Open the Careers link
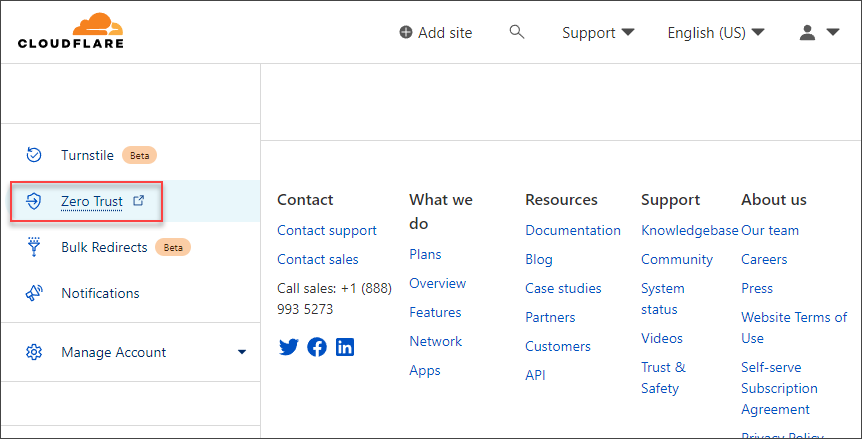The height and width of the screenshot is (439, 862). (764, 259)
